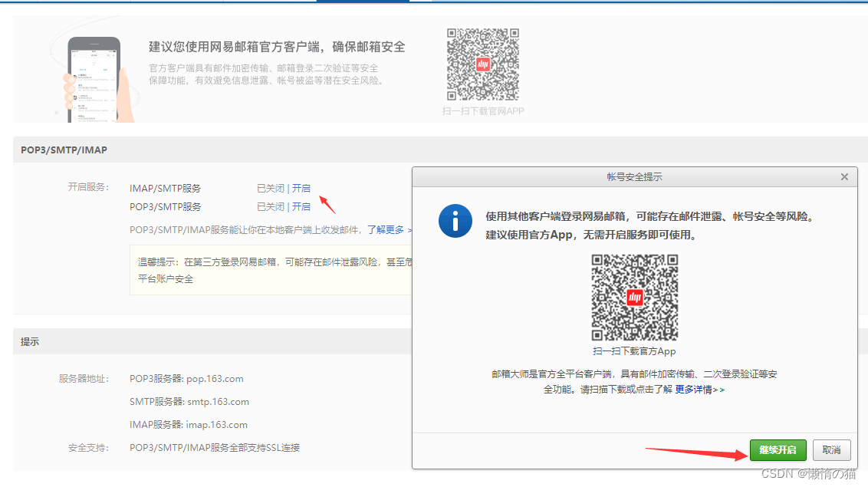Click the 温馨提示 warning notice box
The image size is (868, 487).
point(271,271)
